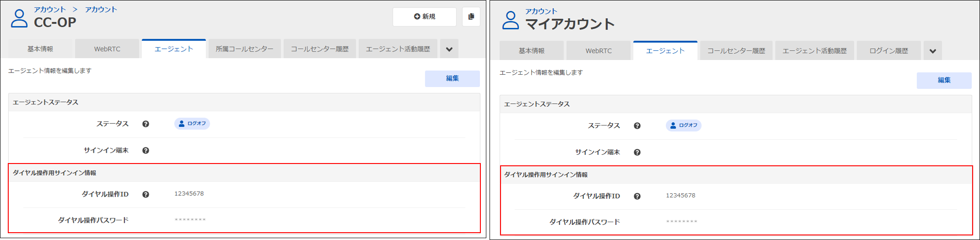Open the 基本情報 tab in CC-OP panel
The image size is (980, 240).
[40, 49]
